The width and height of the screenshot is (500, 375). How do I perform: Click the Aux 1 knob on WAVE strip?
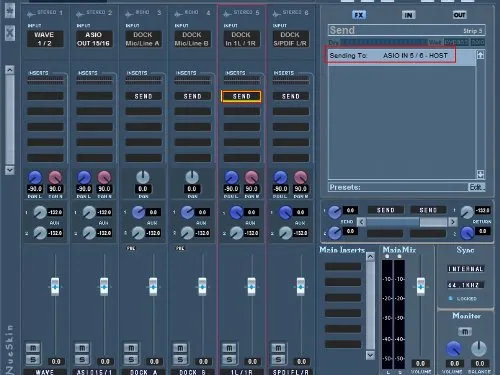(40, 212)
